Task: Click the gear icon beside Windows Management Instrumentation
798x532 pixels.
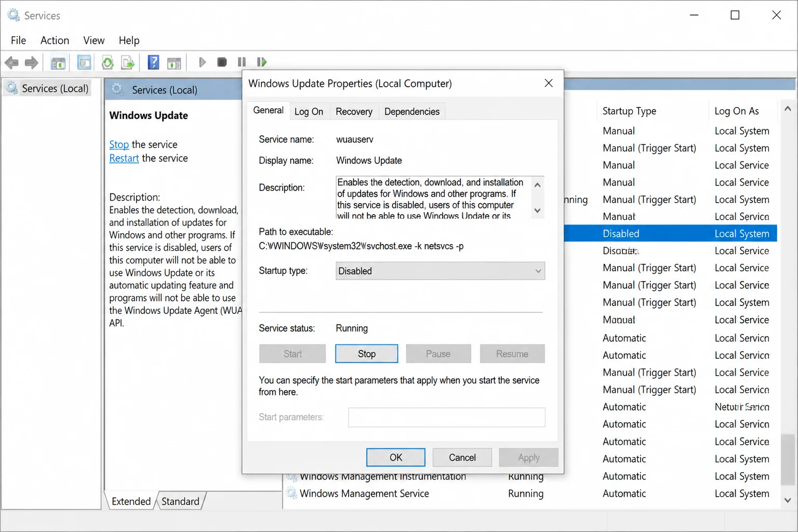Action: point(291,476)
